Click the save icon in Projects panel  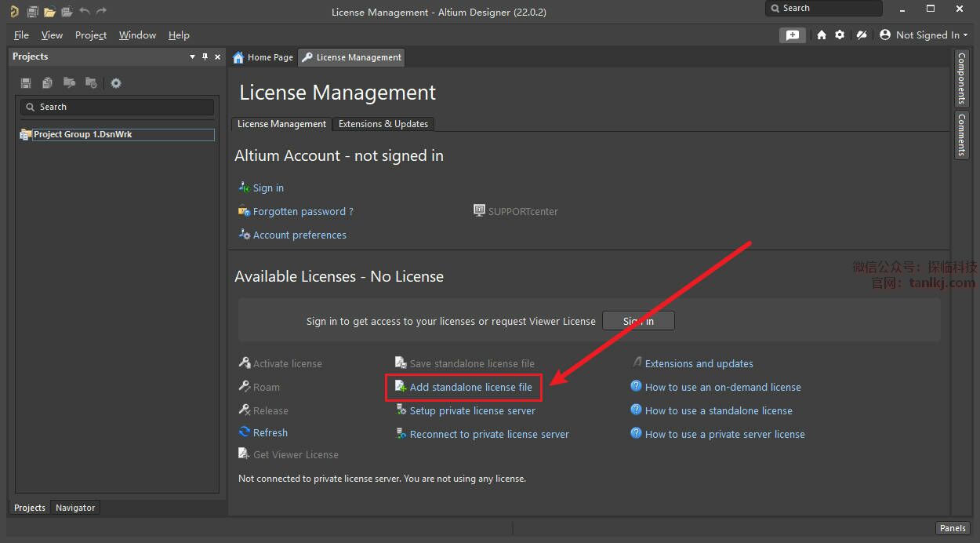[26, 83]
